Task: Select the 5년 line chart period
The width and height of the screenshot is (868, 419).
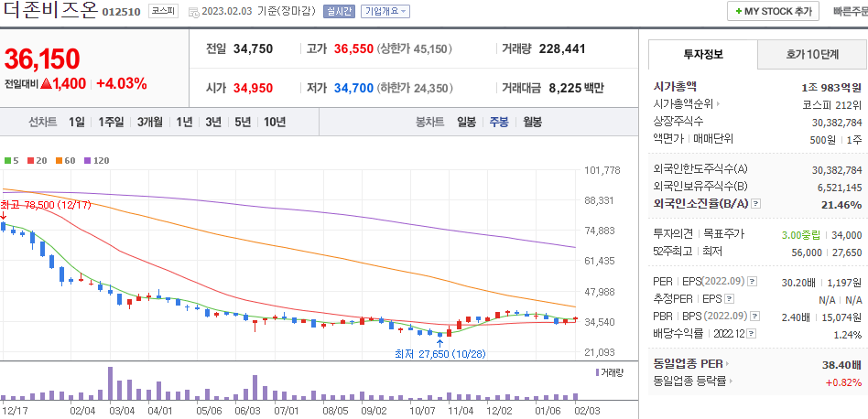Action: 243,123
